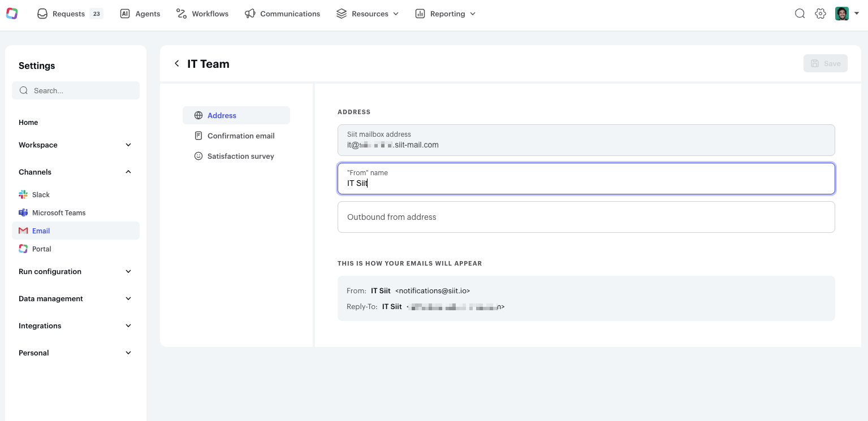Go back using the arrow beside IT Team
Screen dimensions: 868x421
tap(177, 64)
